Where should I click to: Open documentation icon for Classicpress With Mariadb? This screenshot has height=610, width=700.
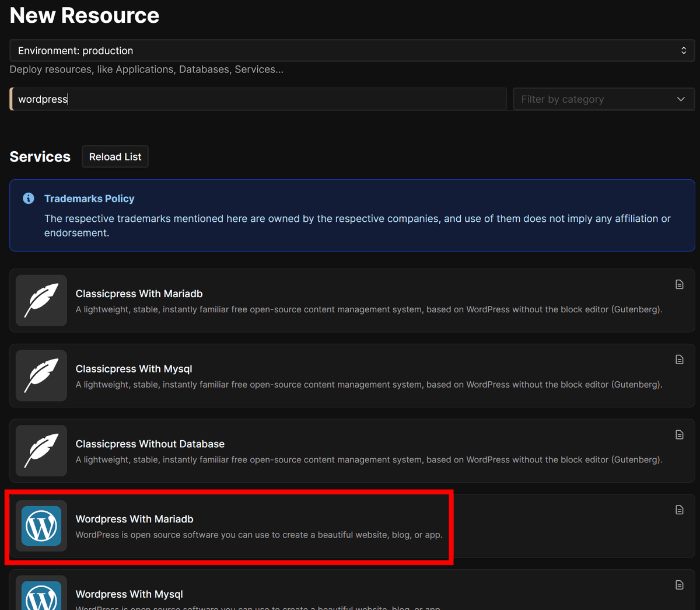[x=680, y=284]
